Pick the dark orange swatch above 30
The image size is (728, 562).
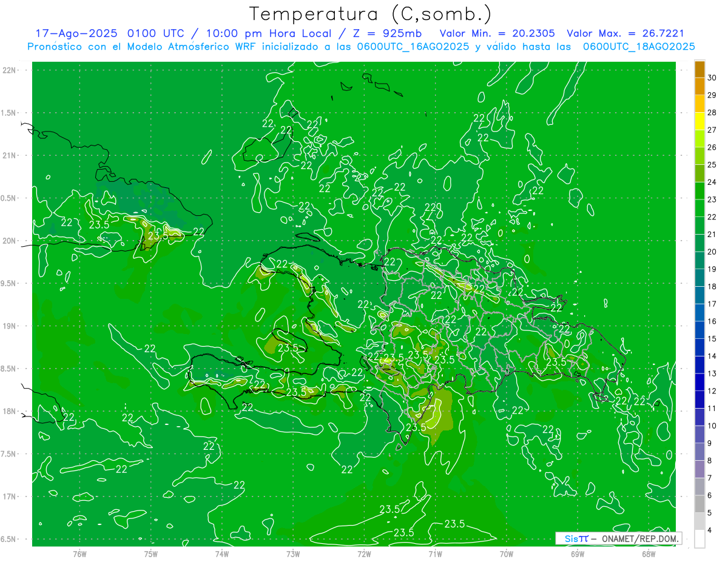click(699, 69)
